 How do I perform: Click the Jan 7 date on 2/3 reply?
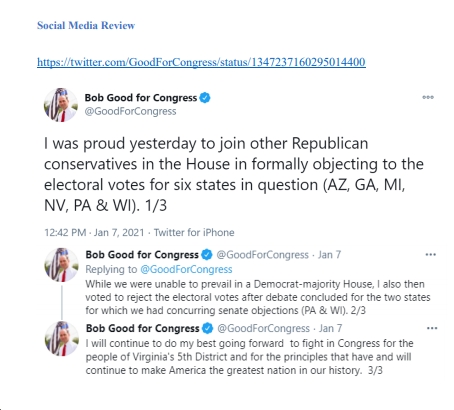click(x=329, y=255)
